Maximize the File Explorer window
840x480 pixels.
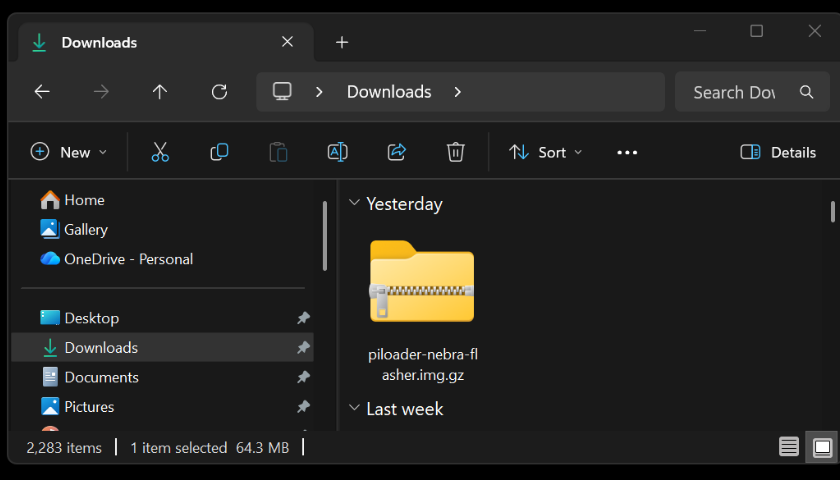click(756, 31)
